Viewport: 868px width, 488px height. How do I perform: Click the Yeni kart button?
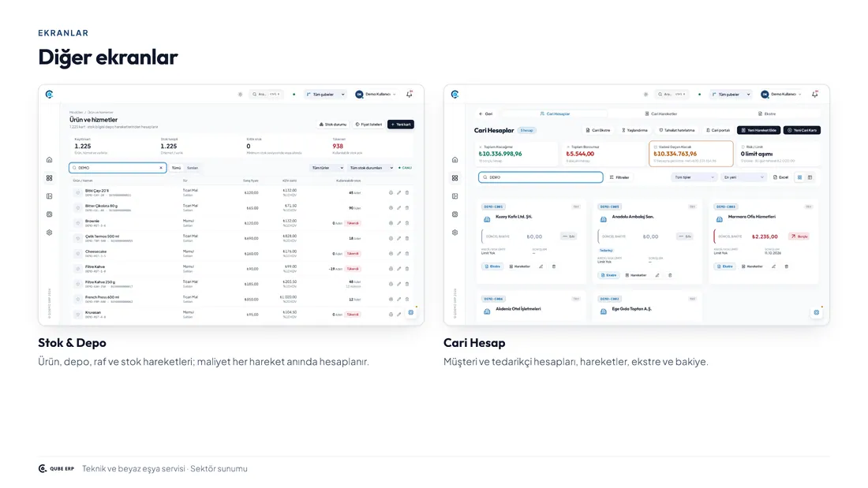point(401,125)
